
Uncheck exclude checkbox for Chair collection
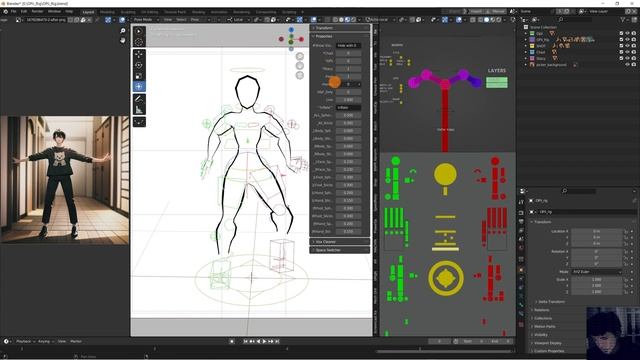621,52
